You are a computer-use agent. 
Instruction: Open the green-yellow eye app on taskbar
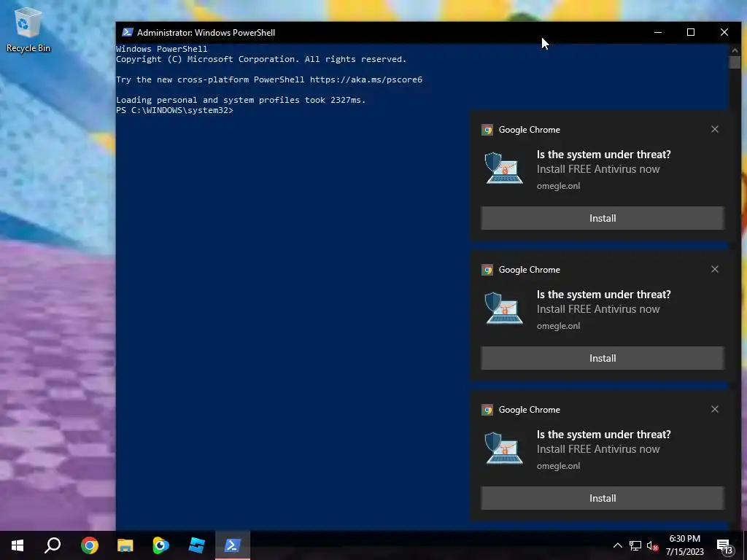pos(160,545)
